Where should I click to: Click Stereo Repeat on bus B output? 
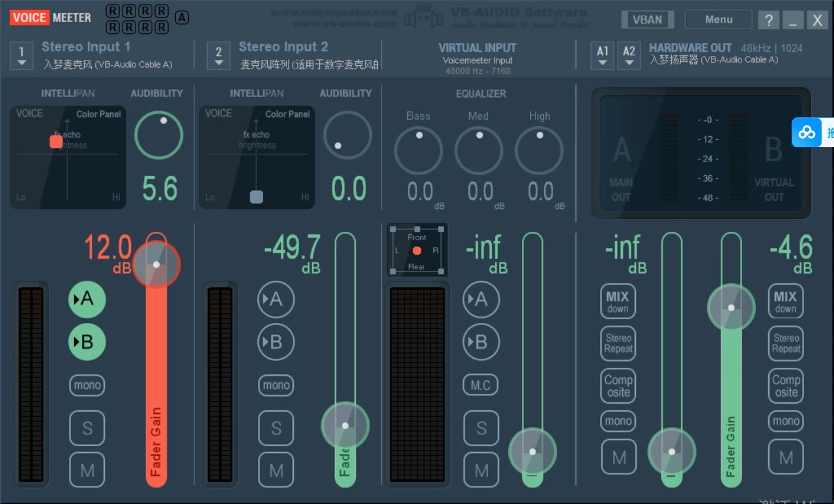click(786, 344)
